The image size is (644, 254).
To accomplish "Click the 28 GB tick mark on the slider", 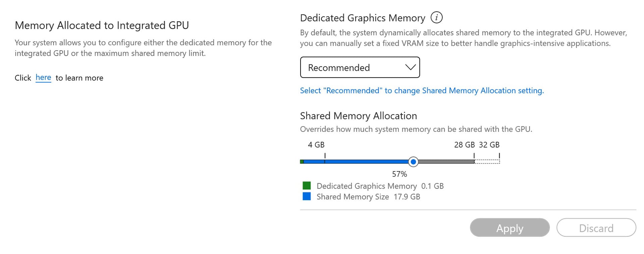I will click(474, 155).
